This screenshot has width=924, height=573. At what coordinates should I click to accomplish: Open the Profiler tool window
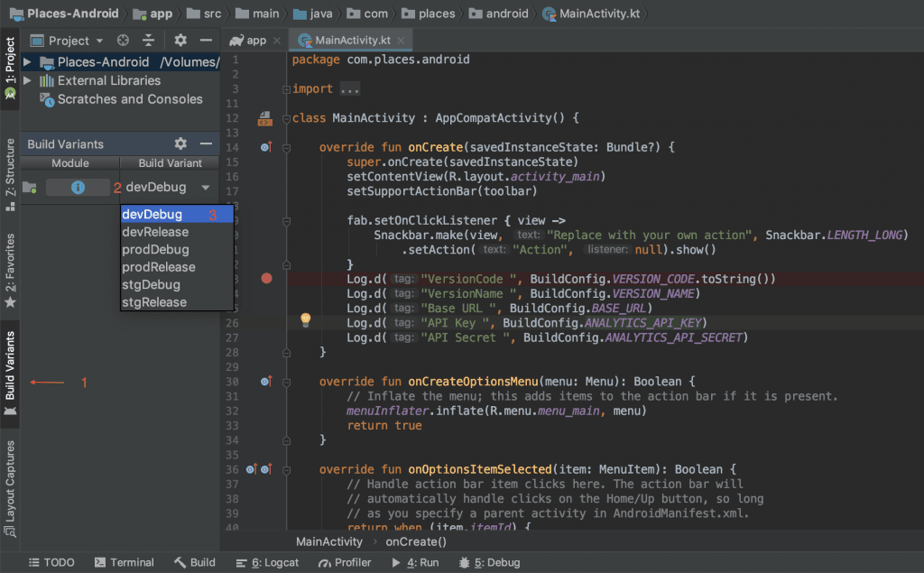pos(346,562)
